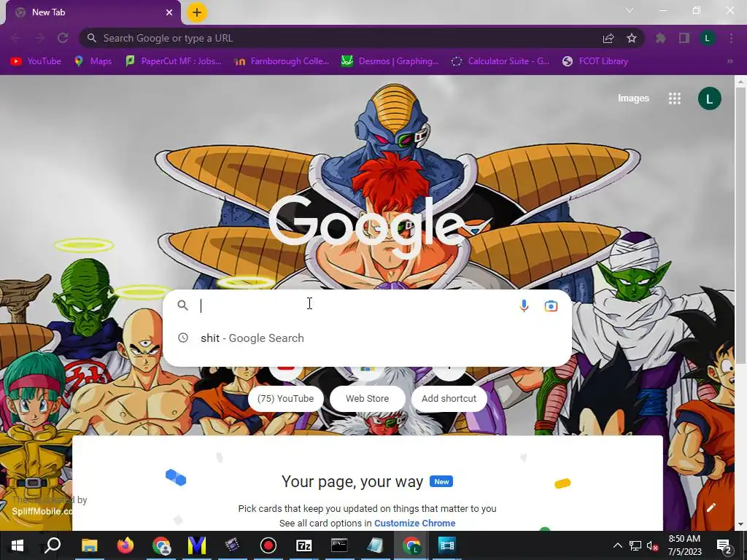The height and width of the screenshot is (560, 747).
Task: Open a new tab with plus button
Action: 197,12
